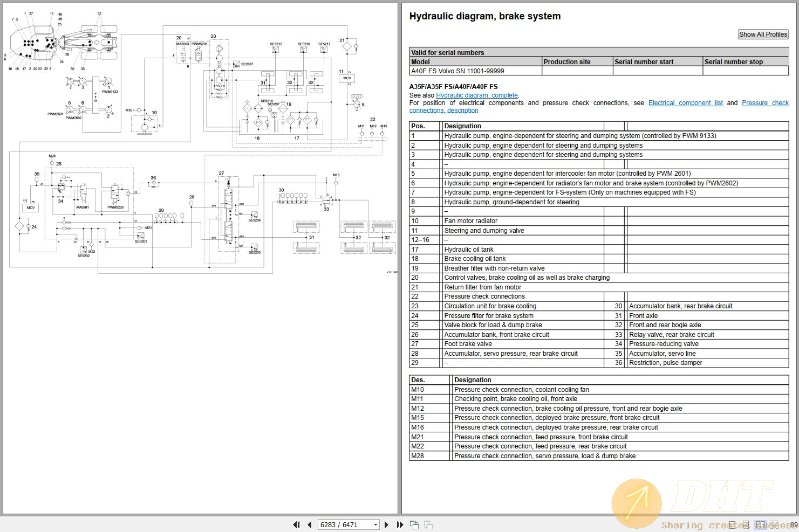Go to the next page
This screenshot has height=532, width=799.
[x=386, y=524]
